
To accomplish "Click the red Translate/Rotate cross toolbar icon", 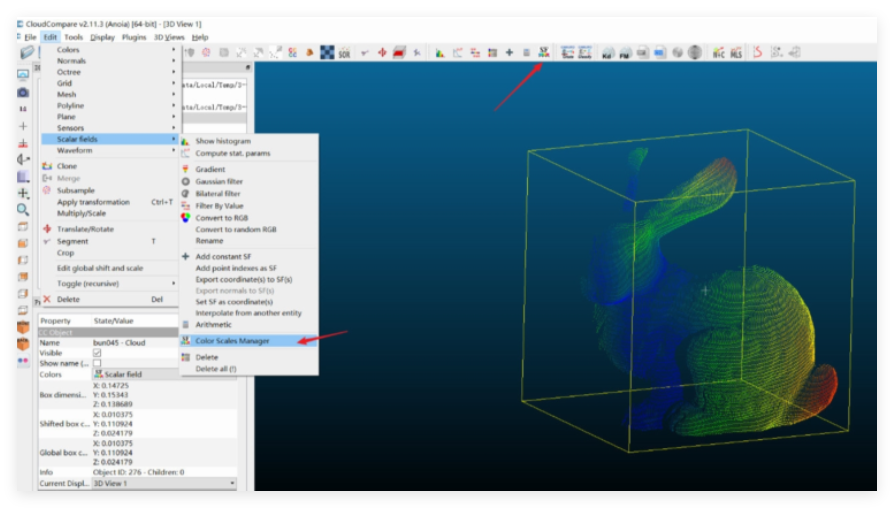I will [382, 52].
